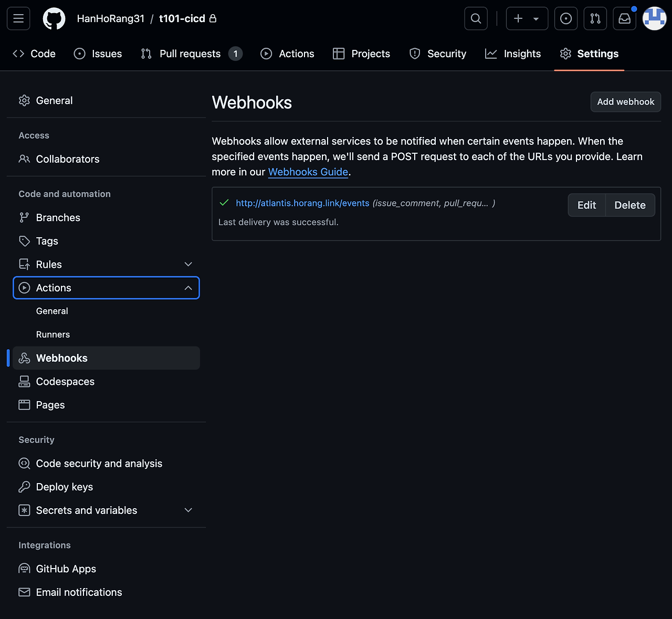Screen dimensions: 672x619
Task: Open Pages settings
Action: coord(106,405)
